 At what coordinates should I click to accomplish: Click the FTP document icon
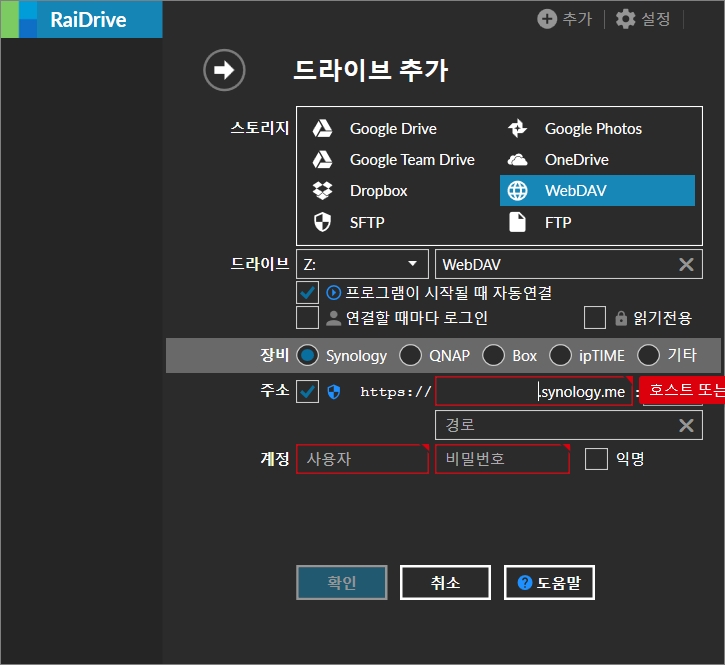(517, 222)
